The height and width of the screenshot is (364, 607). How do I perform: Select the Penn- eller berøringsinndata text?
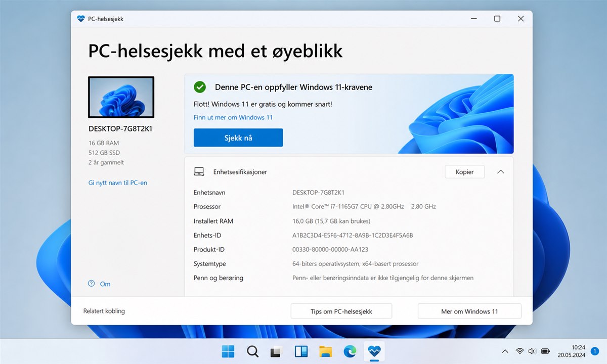[x=383, y=278]
